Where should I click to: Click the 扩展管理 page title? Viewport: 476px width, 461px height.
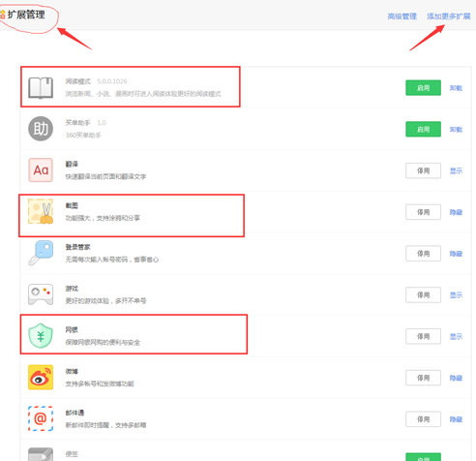26,15
